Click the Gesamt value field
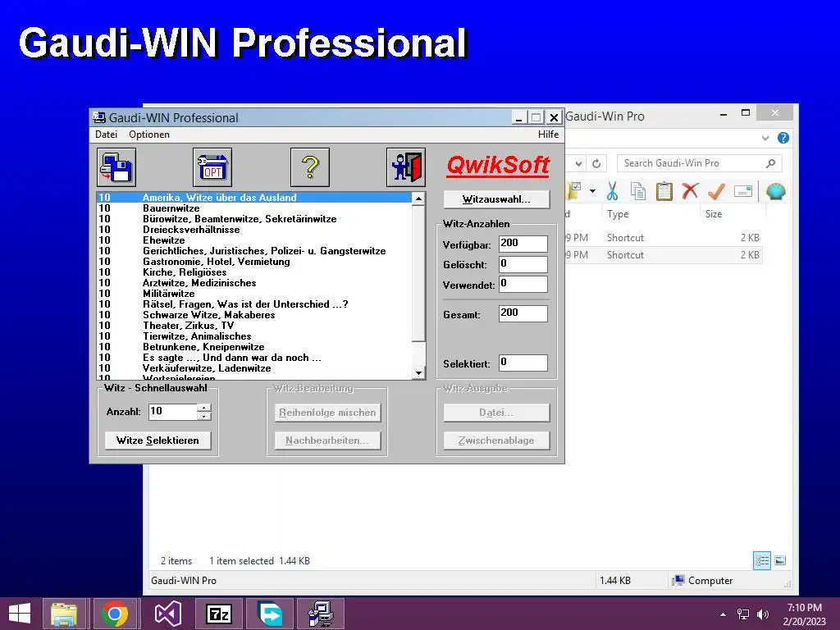The width and height of the screenshot is (840, 630). click(523, 313)
